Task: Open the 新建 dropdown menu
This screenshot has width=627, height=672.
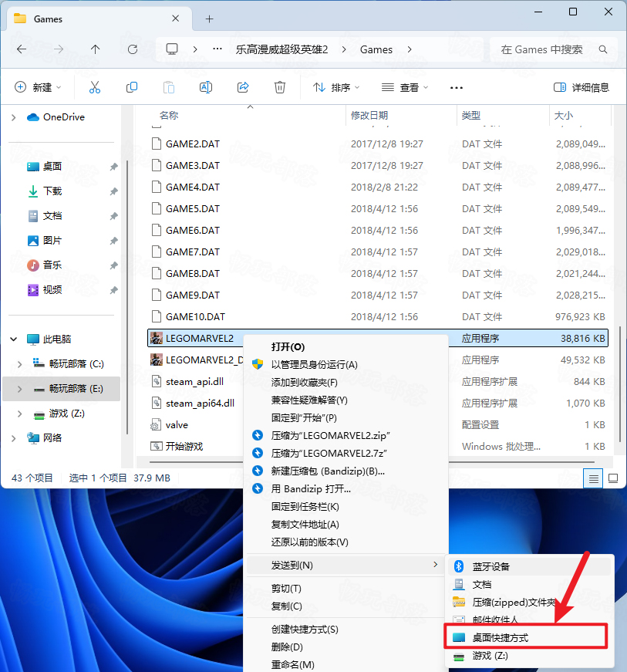Action: (x=38, y=87)
